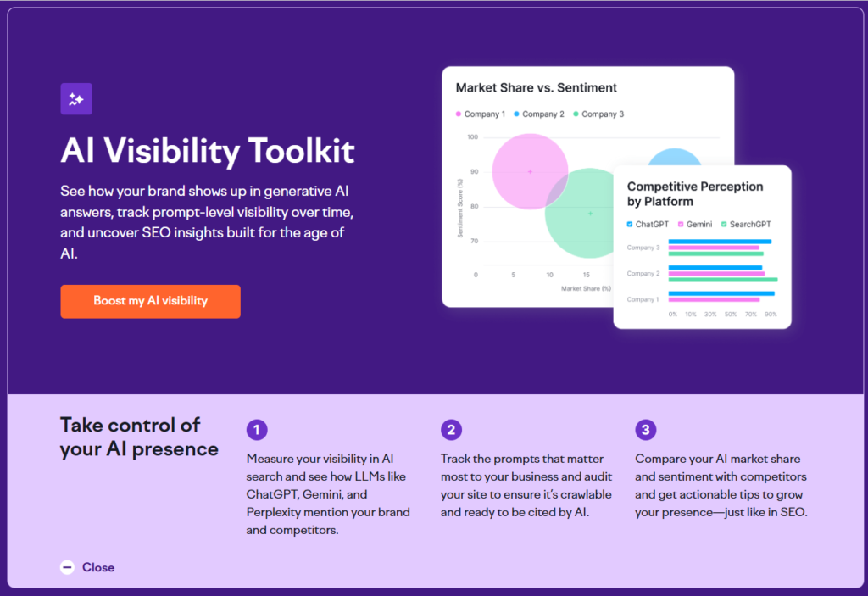Click the pink Company 1 bubble

click(530, 170)
